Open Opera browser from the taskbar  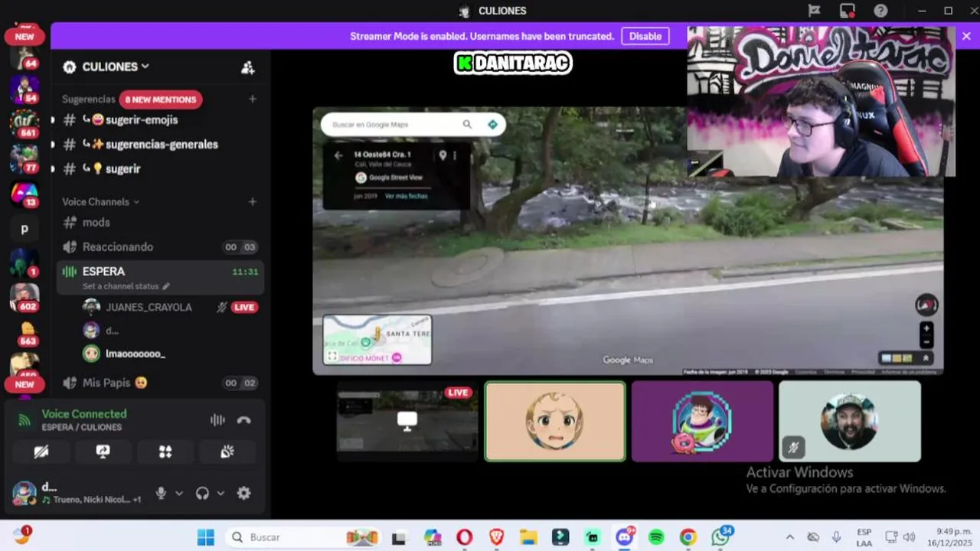[464, 537]
